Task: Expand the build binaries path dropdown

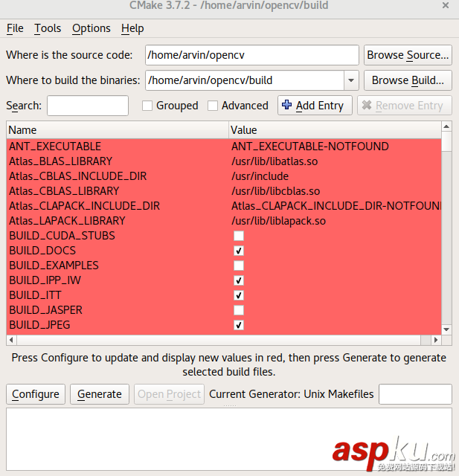Action: point(351,80)
